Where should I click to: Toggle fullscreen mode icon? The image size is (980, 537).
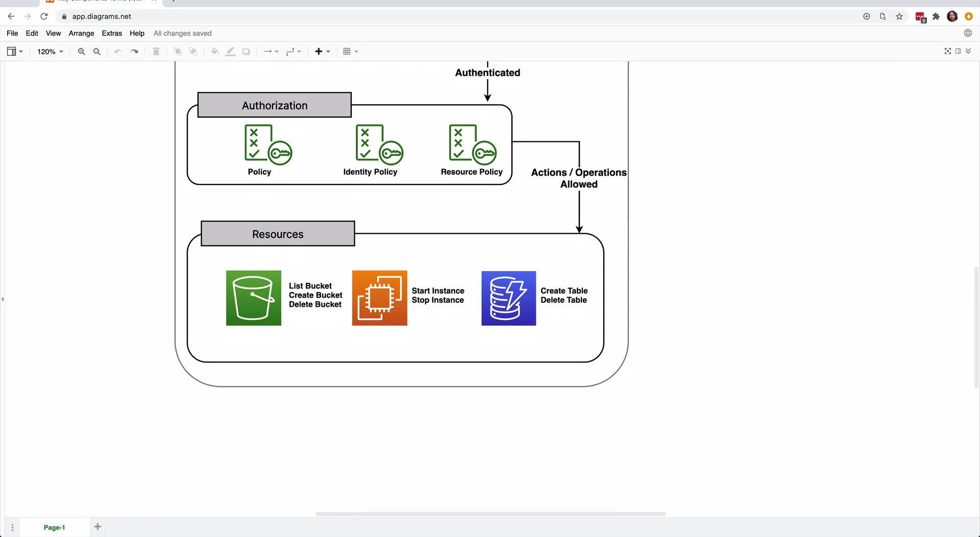coord(948,51)
